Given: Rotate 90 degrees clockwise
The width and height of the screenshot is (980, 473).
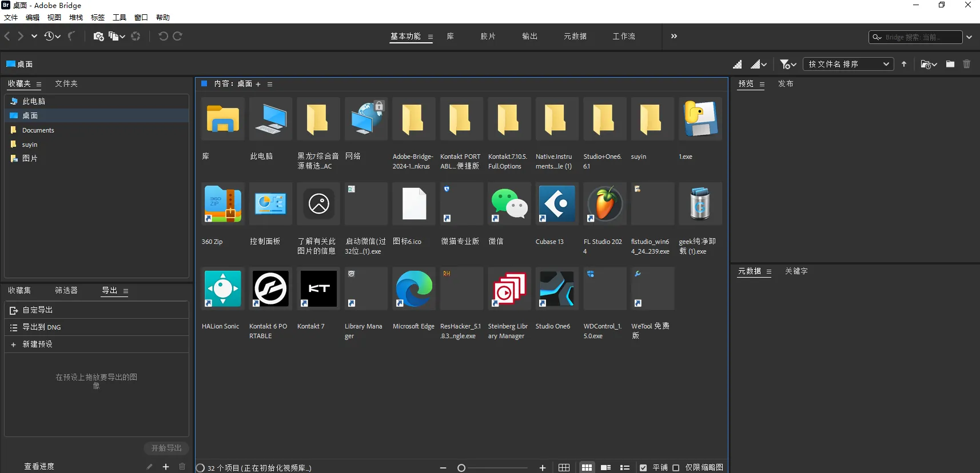Looking at the screenshot, I should point(178,36).
